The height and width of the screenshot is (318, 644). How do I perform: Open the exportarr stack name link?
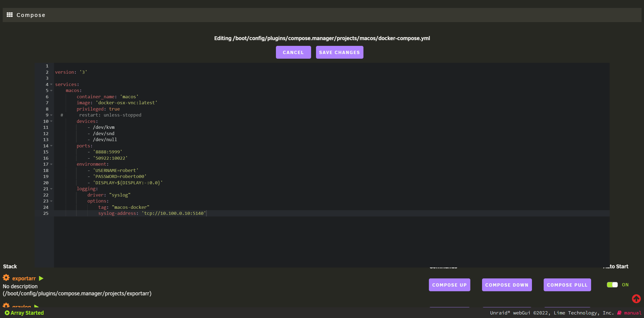pos(24,278)
